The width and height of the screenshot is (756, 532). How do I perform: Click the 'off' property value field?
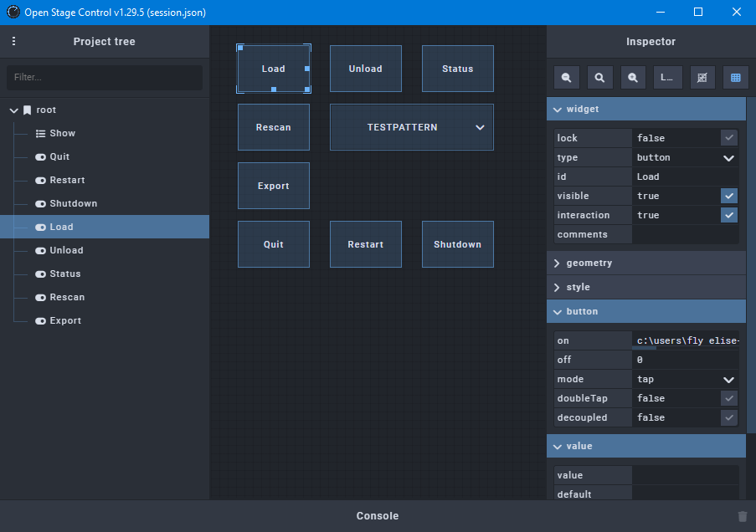pyautogui.click(x=685, y=360)
